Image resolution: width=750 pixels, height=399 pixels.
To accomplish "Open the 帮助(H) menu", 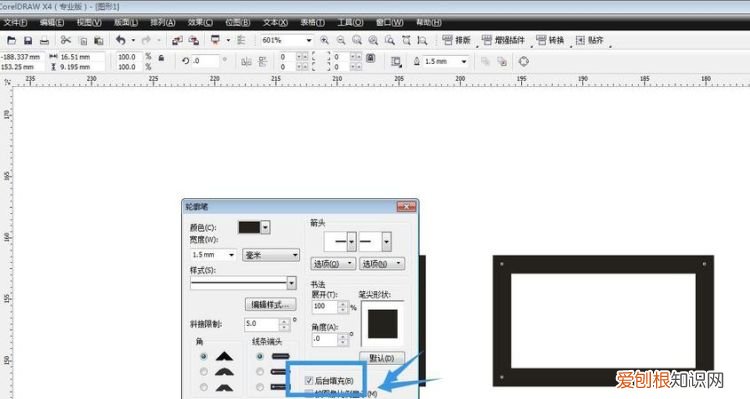I will click(429, 22).
